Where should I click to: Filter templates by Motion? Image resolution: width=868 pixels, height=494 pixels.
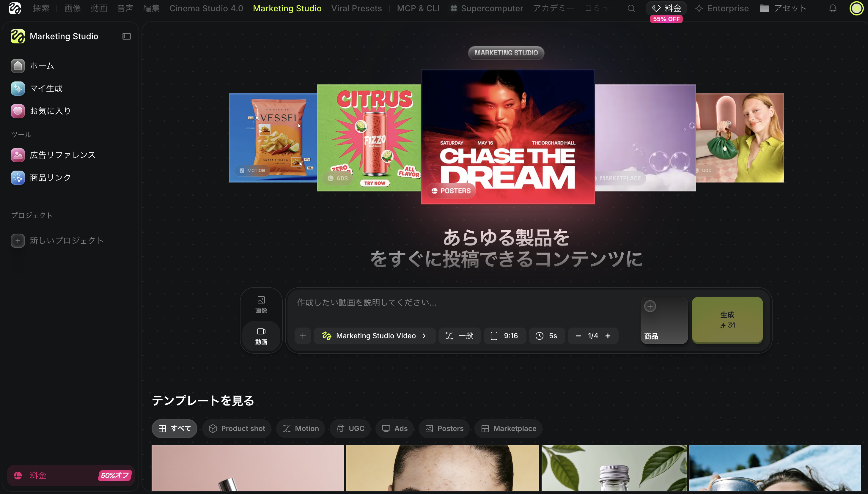pos(301,429)
